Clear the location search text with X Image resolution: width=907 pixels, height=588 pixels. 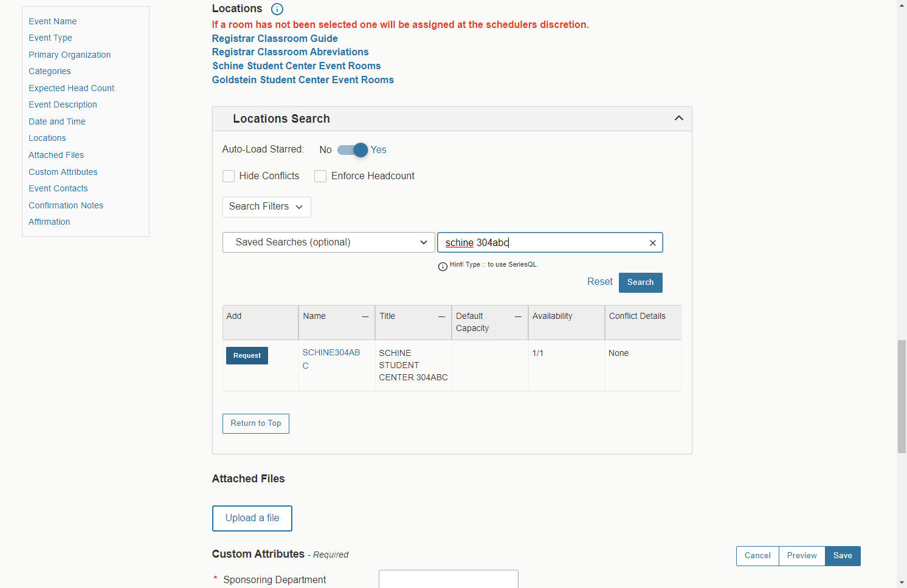point(652,243)
